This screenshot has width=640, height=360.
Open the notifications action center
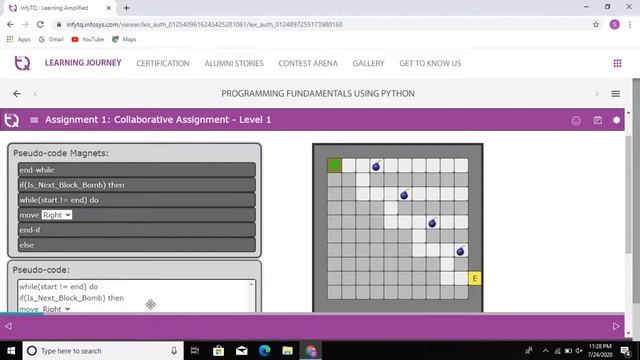(x=626, y=351)
